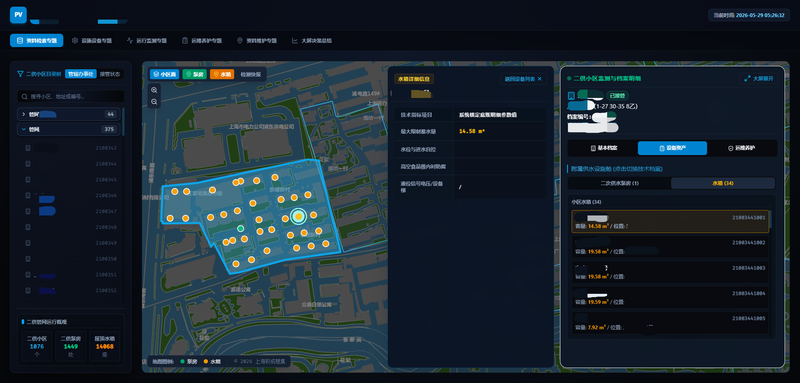Toggle the green 泵房 map layer
800x383 pixels.
tap(194, 74)
